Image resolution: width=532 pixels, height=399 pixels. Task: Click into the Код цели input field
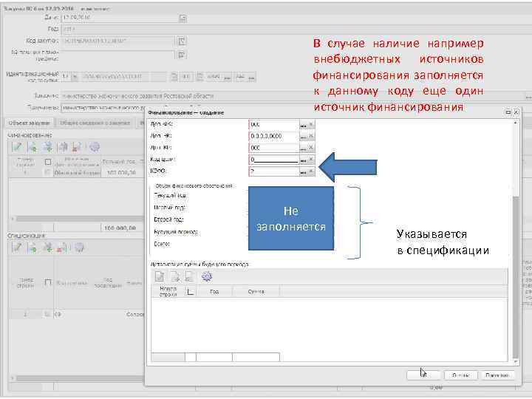pos(274,160)
